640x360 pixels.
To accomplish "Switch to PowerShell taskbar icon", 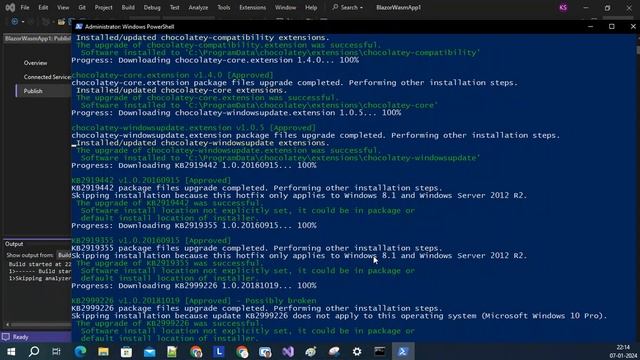I will tap(403, 351).
